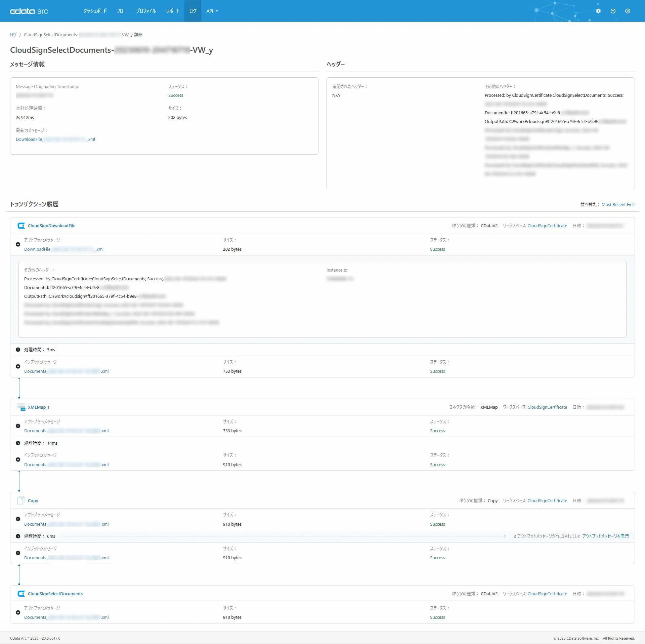This screenshot has height=644, width=645.
Task: Change sort order Most Recent First
Action: pos(618,204)
